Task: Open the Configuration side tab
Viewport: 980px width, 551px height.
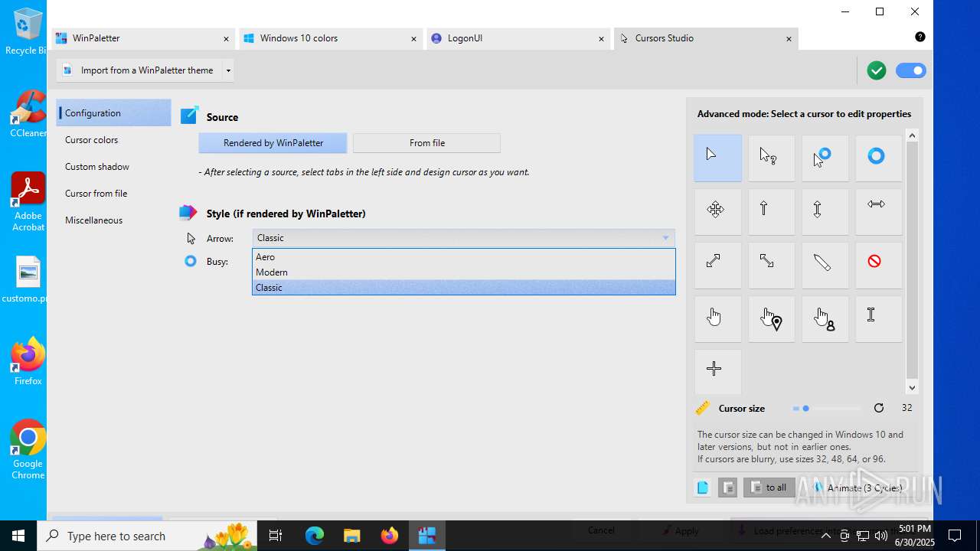Action: tap(114, 113)
